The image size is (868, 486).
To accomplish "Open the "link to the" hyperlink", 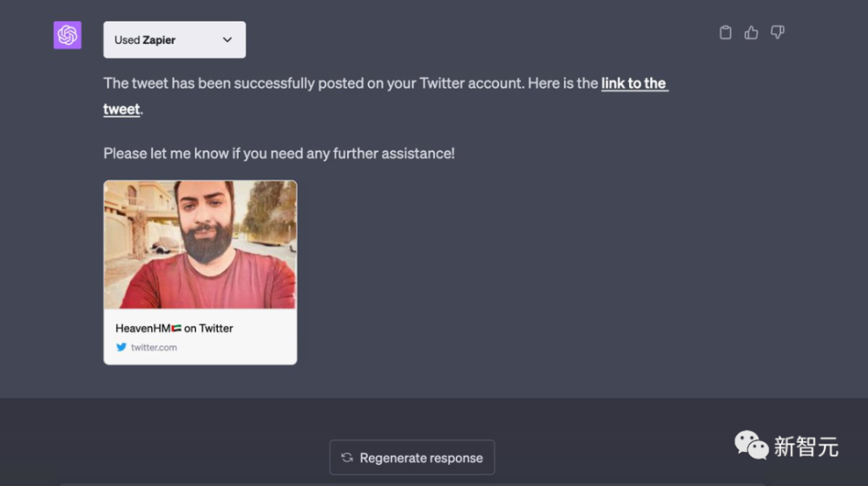I will coord(634,83).
